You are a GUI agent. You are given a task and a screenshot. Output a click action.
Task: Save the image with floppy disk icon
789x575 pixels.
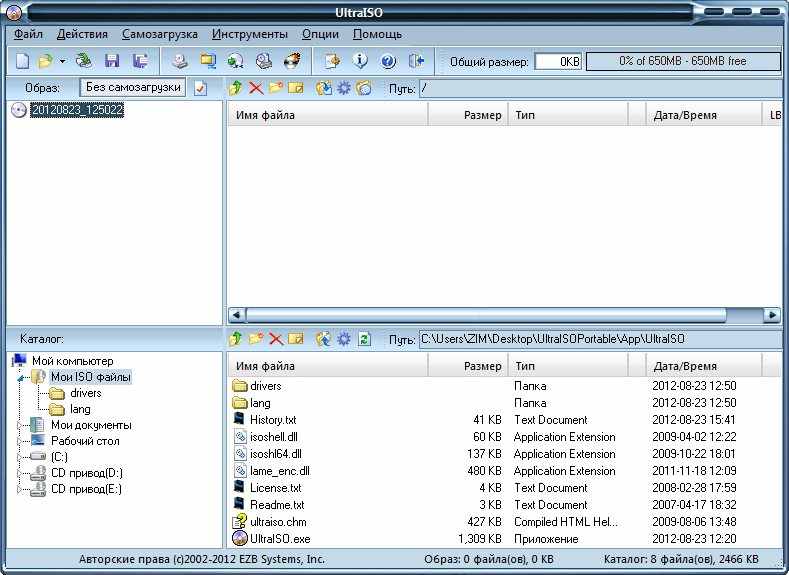coord(112,61)
